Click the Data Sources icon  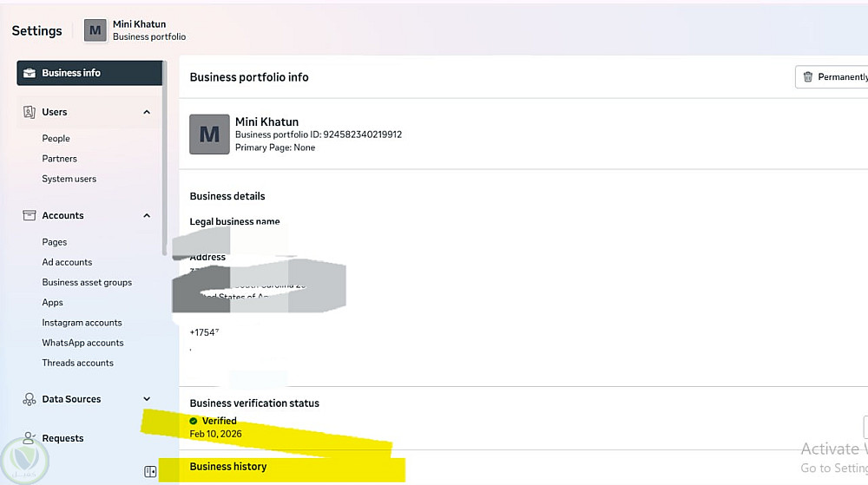click(x=30, y=399)
